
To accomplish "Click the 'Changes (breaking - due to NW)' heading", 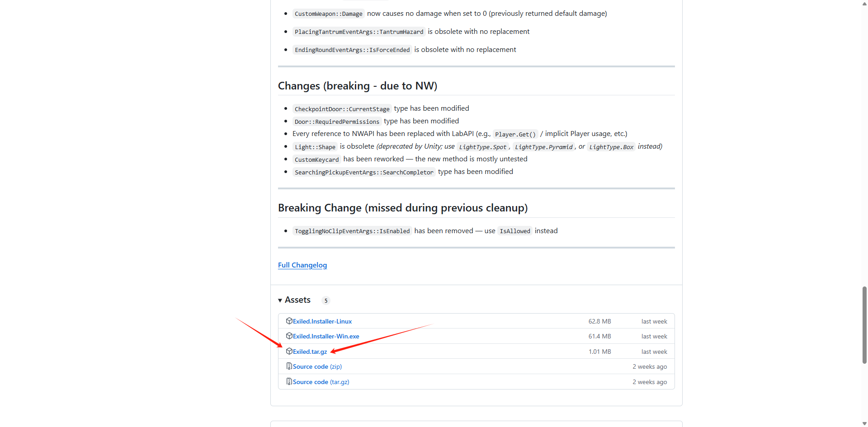I will tap(357, 86).
